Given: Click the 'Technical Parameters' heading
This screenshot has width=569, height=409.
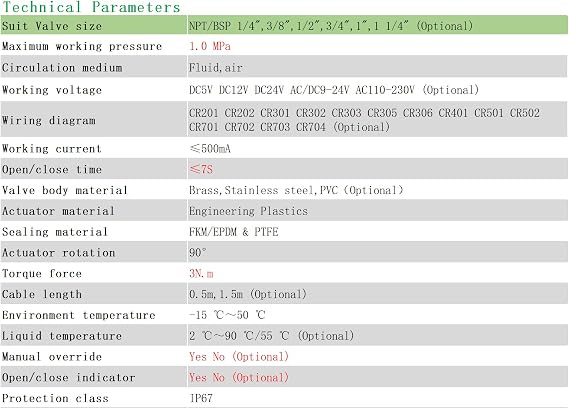Looking at the screenshot, I should pos(91,7).
